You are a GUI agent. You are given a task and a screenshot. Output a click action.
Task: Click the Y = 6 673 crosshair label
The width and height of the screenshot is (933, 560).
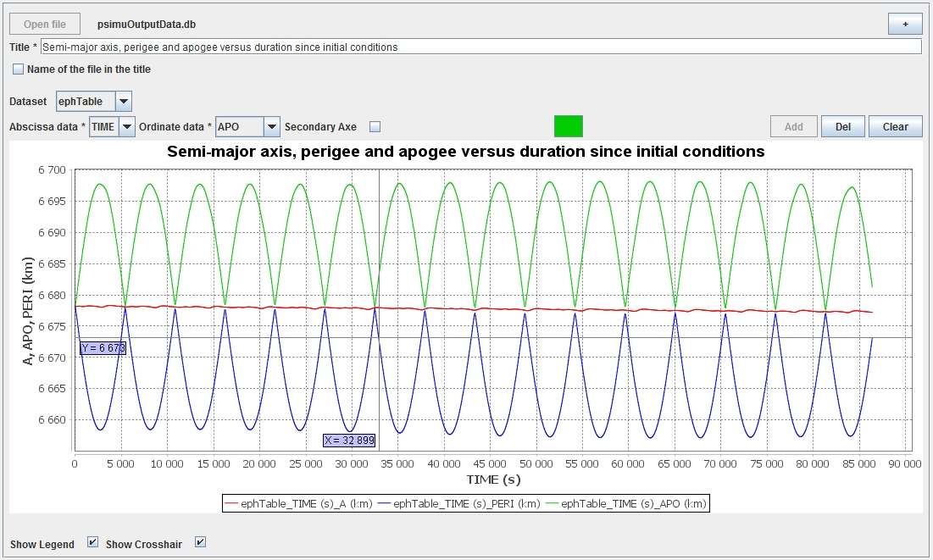[x=103, y=347]
